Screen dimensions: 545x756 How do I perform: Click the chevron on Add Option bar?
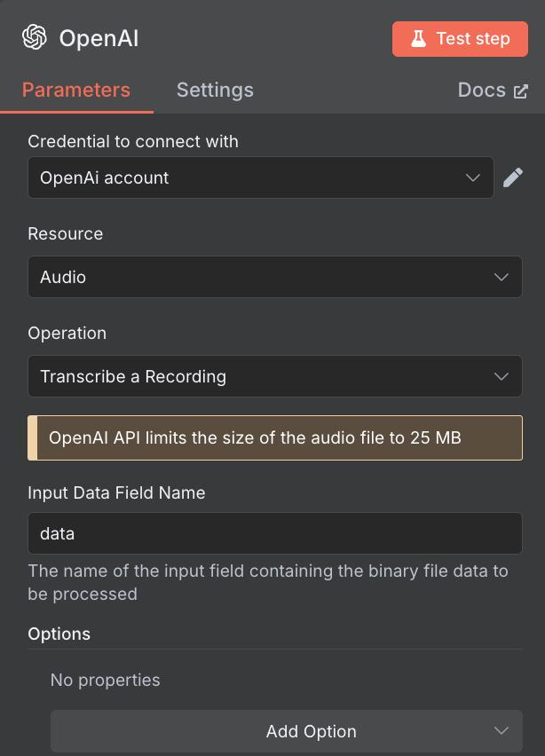click(502, 731)
